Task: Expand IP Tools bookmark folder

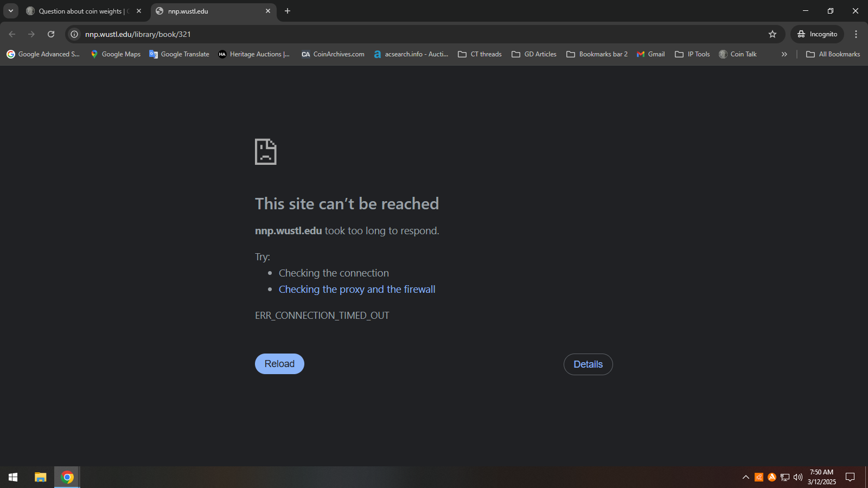Action: point(693,54)
